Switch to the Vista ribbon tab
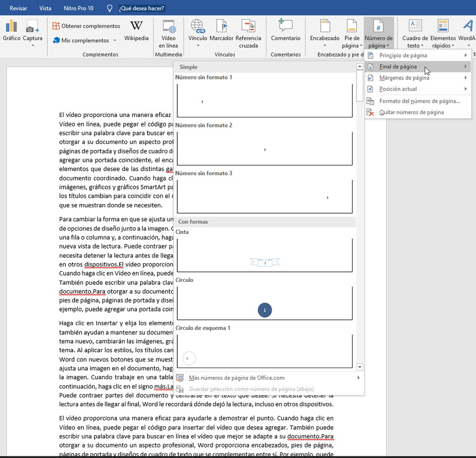The image size is (476, 458). (45, 8)
